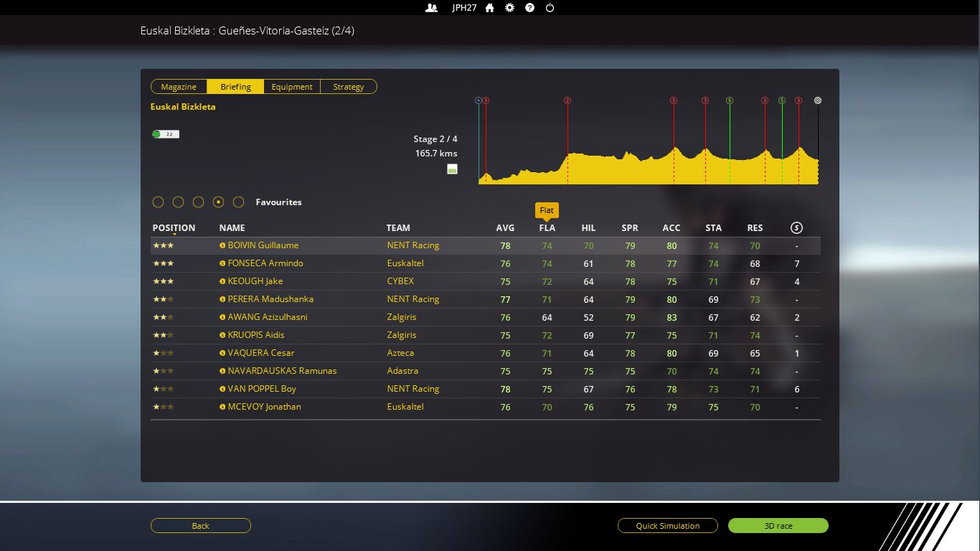This screenshot has width=980, height=551.
Task: Select the first round filter radio button
Action: pyautogui.click(x=159, y=202)
